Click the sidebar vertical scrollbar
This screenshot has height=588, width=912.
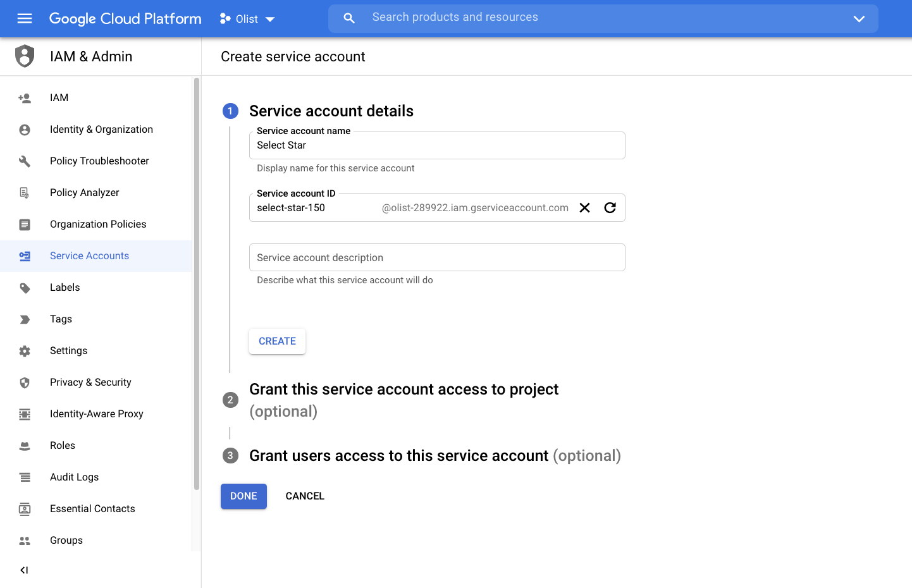[x=197, y=283]
